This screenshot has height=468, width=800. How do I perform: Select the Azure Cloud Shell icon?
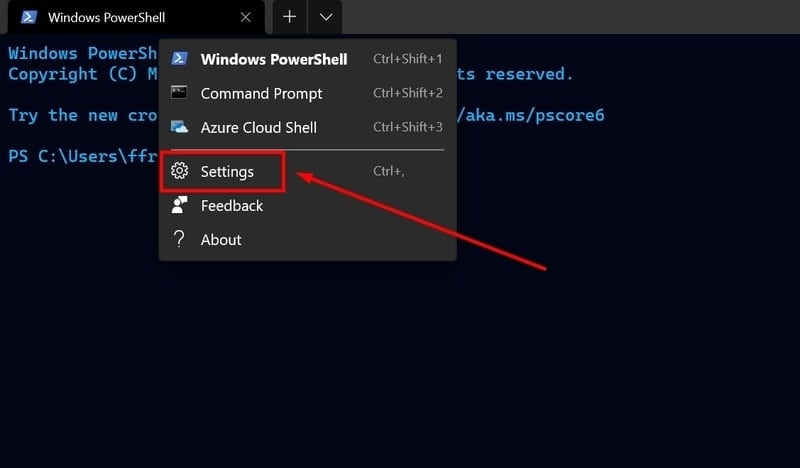click(x=179, y=127)
